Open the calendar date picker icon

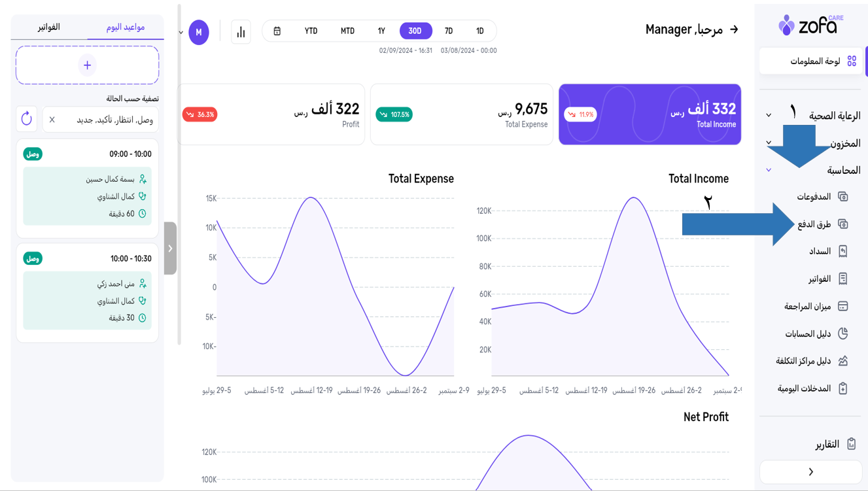pyautogui.click(x=277, y=31)
